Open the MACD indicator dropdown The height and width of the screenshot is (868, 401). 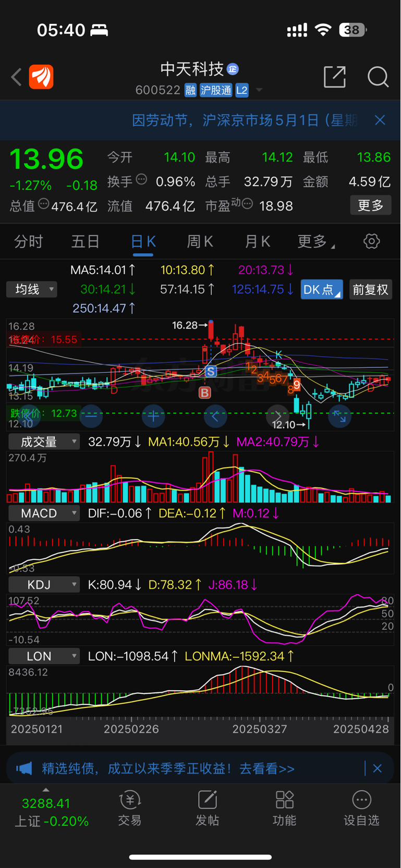pos(44,513)
